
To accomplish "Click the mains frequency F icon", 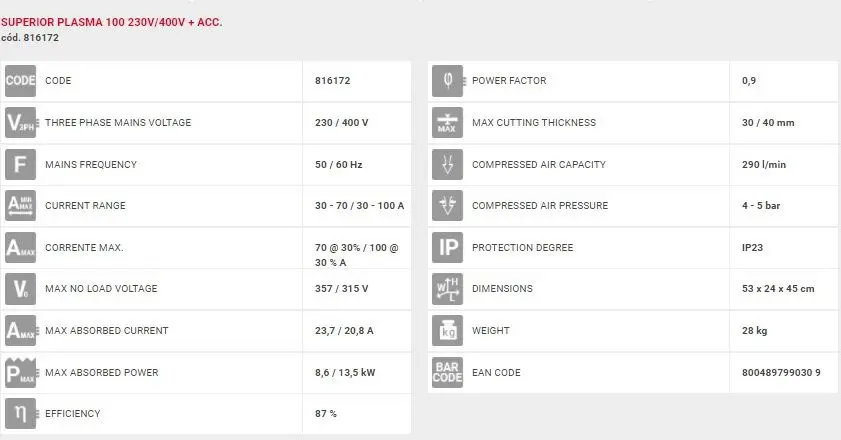I will [21, 164].
